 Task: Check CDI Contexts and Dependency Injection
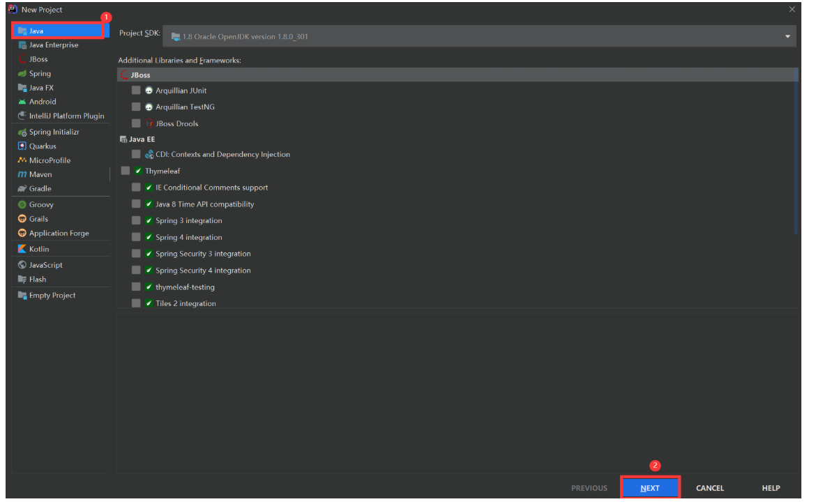pos(136,155)
